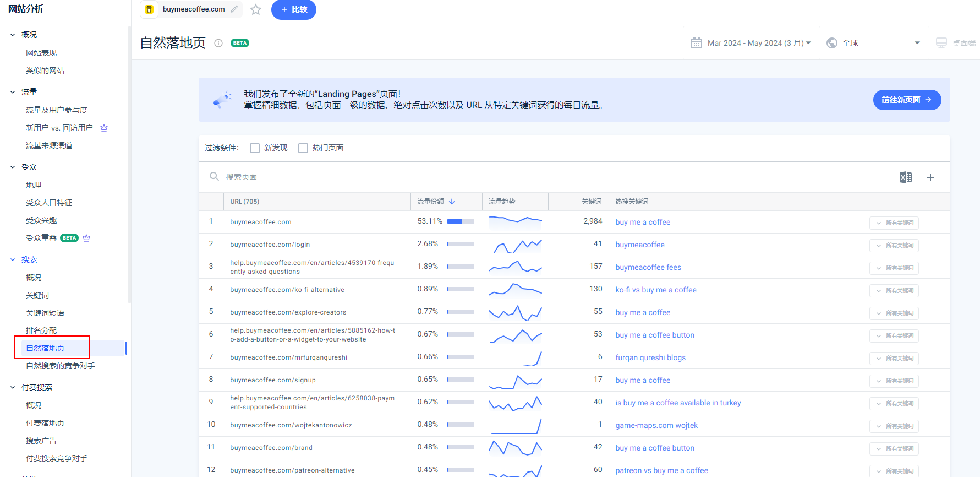Click the traffic share bar for buymeacoffee.com
980x477 pixels.
pyautogui.click(x=461, y=221)
